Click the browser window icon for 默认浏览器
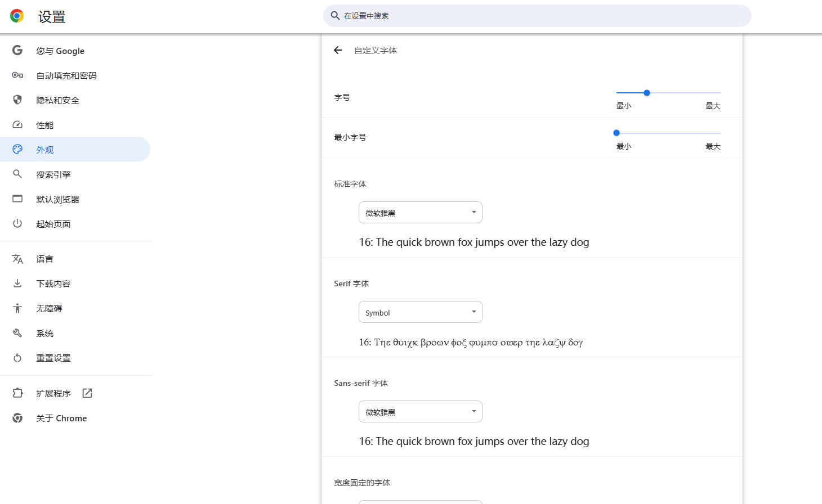 (x=17, y=199)
